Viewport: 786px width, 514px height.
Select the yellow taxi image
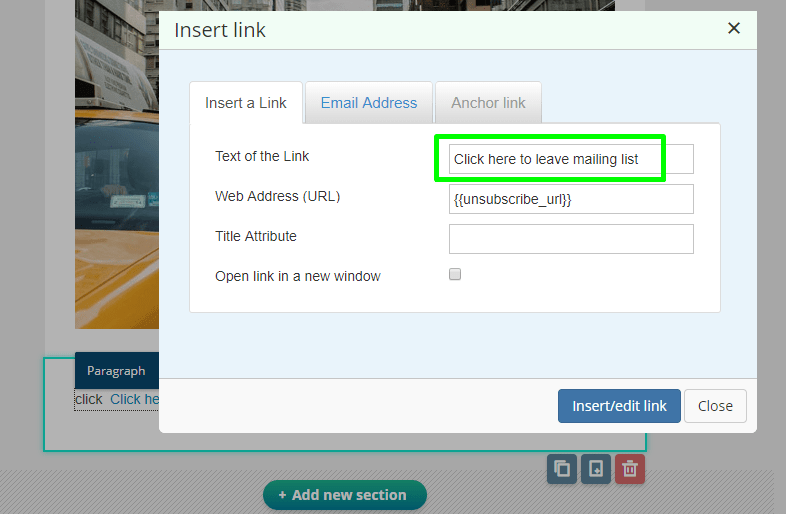117,164
